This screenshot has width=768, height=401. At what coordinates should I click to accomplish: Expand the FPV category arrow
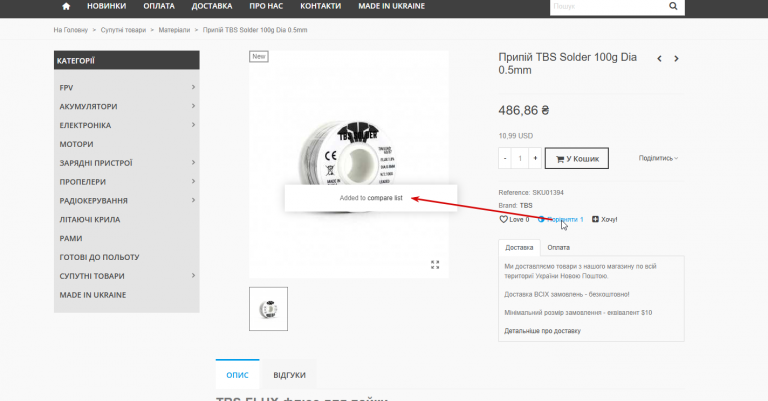tap(193, 87)
